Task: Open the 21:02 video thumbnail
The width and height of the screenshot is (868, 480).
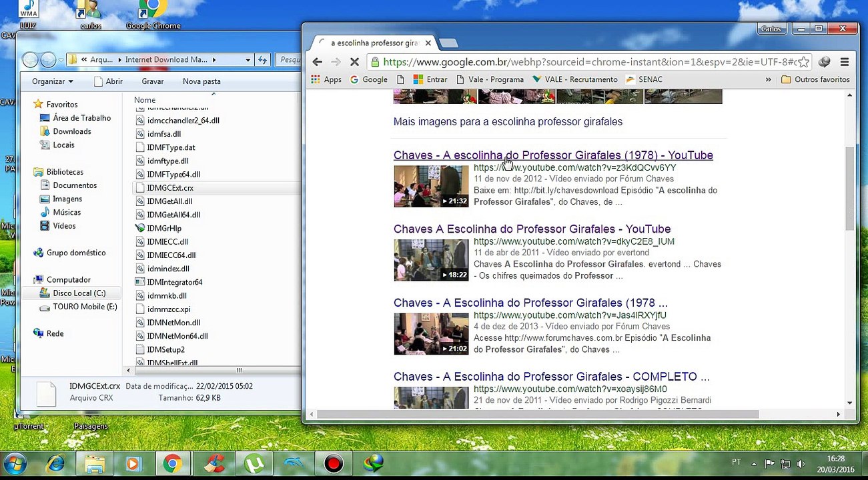Action: 431,334
